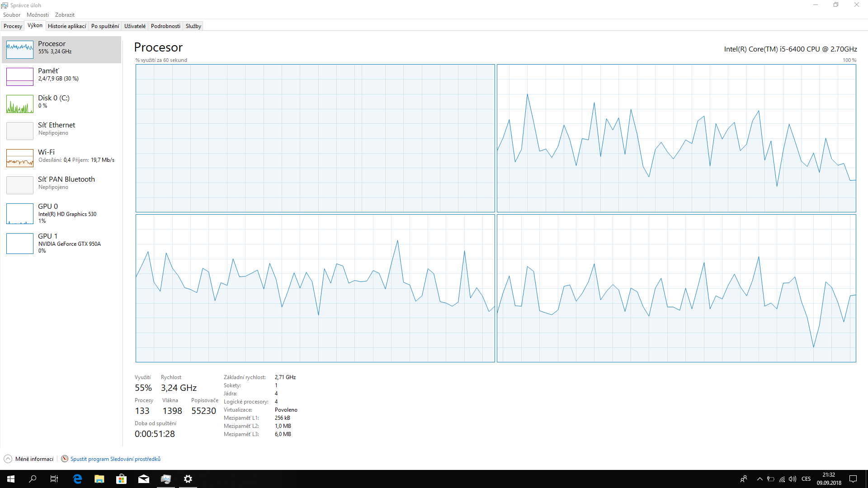This screenshot has height=488, width=868.
Task: Select the Paměť performance thumbnail
Action: (20, 76)
